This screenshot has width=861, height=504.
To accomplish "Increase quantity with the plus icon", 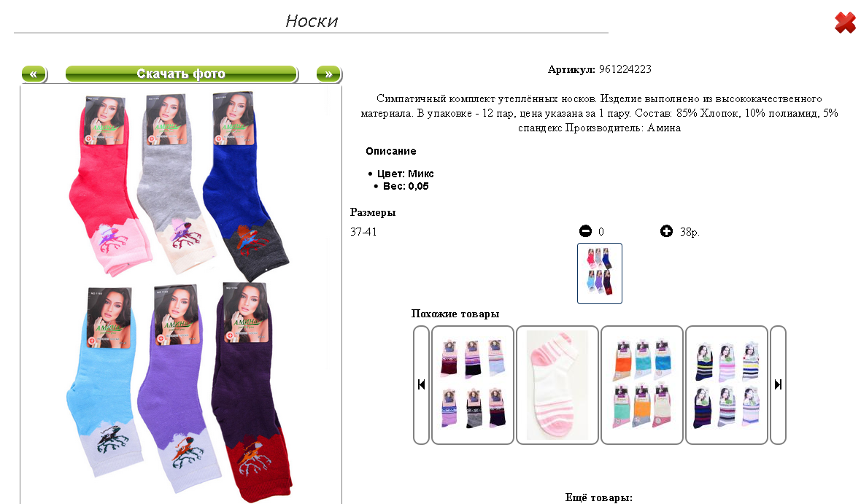I will point(666,231).
